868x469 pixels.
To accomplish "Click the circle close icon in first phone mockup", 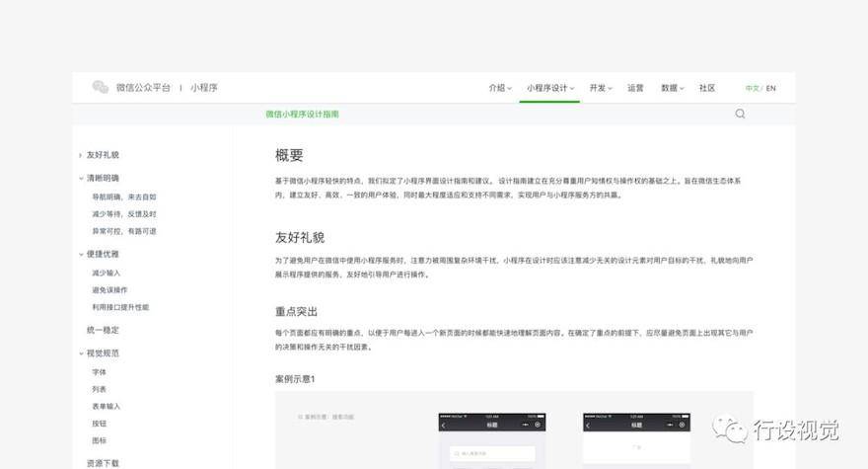I will [537, 425].
